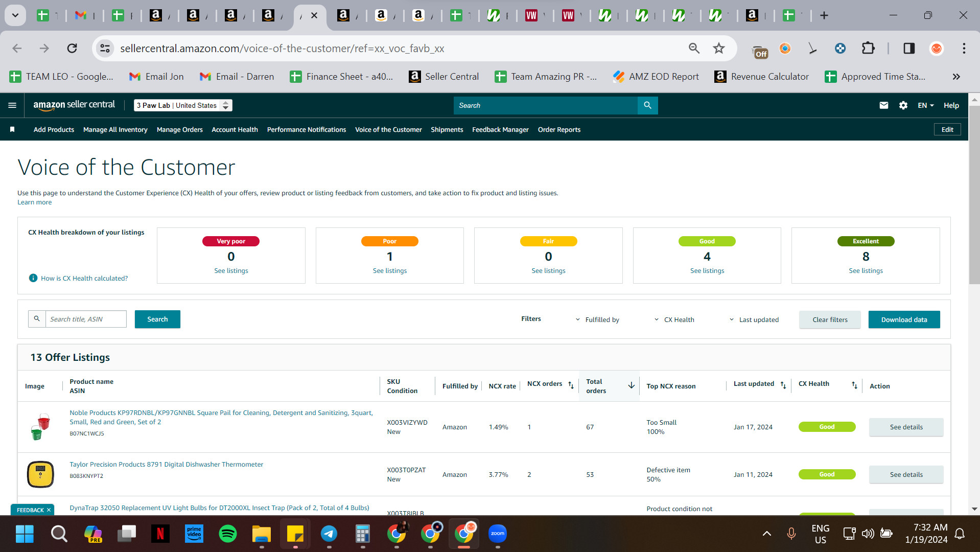
Task: Click the Seller Central top search box
Action: pyautogui.click(x=546, y=105)
